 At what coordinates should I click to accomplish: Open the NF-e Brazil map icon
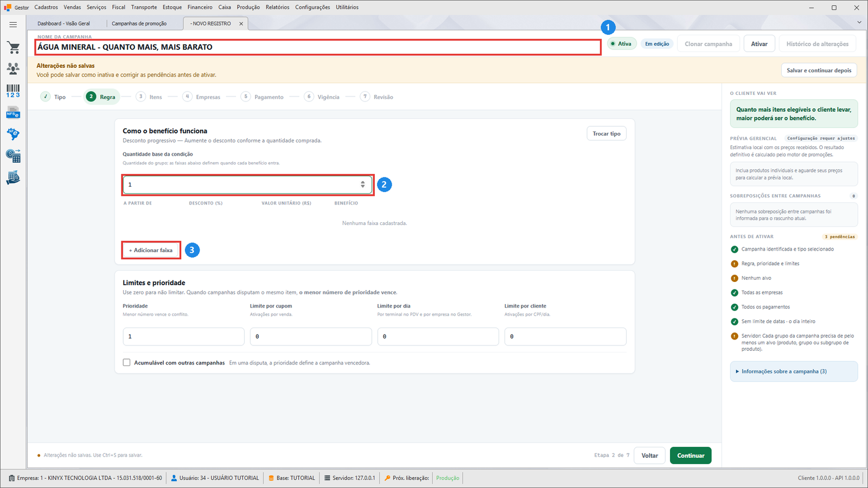tap(13, 134)
